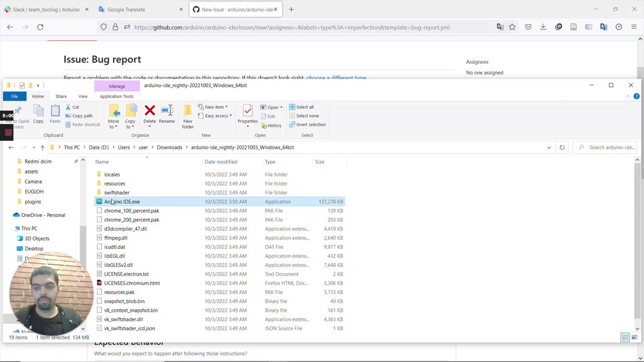Switch to large icons view in Explorer
This screenshot has width=644, height=362.
[634, 337]
